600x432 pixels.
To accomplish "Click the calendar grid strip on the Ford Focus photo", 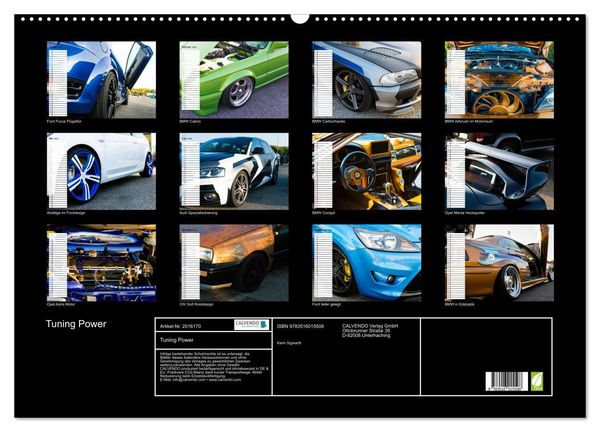I will coord(58,83).
